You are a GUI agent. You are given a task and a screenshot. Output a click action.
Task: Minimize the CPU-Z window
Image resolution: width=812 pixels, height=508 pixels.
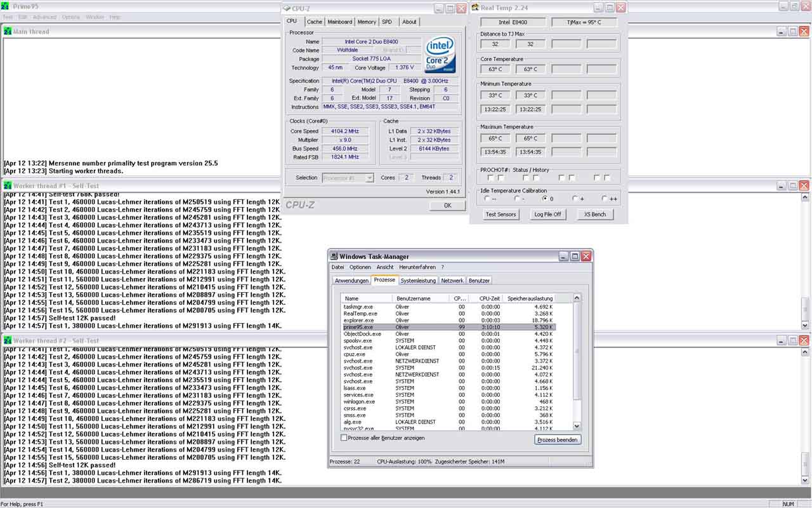(x=439, y=8)
